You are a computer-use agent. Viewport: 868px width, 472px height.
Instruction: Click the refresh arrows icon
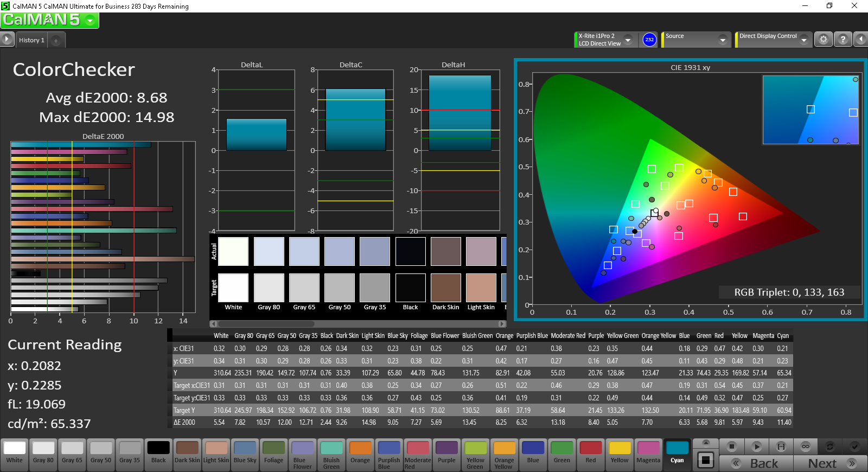tap(829, 447)
